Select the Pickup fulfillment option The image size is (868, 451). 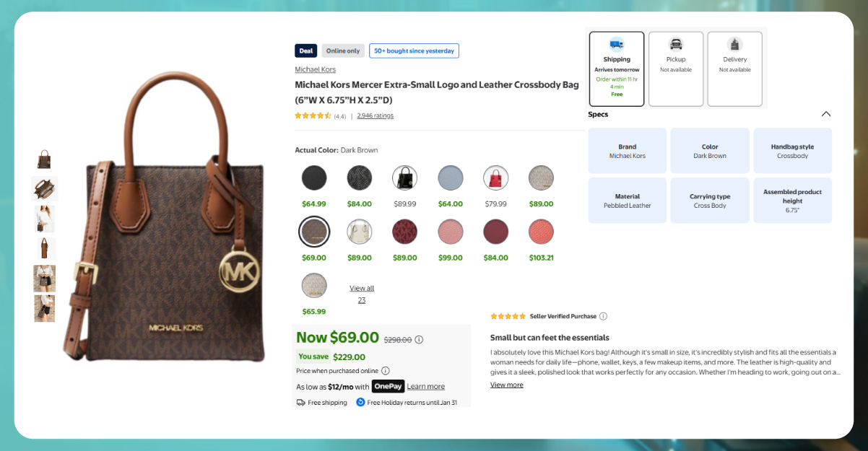pyautogui.click(x=676, y=69)
